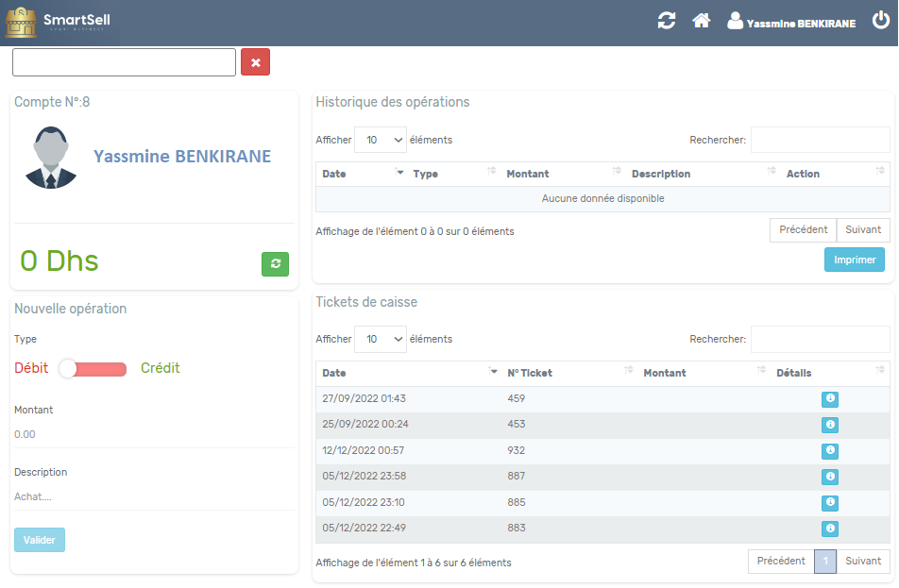Open details for ticket 883
This screenshot has width=899, height=588.
pyautogui.click(x=830, y=529)
